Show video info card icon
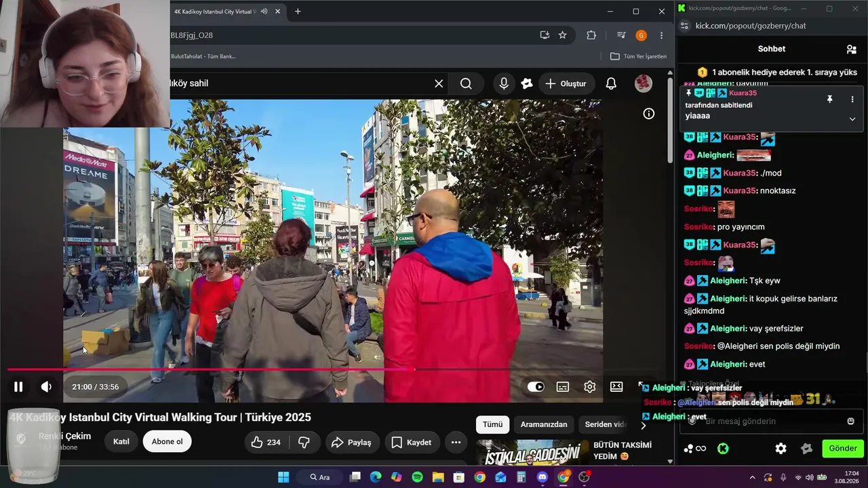This screenshot has height=488, width=868. (649, 114)
